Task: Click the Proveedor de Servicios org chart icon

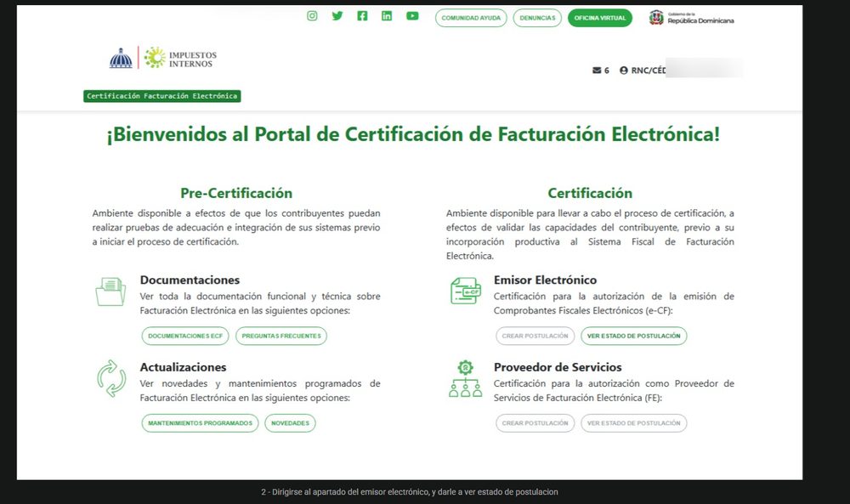Action: 465,379
